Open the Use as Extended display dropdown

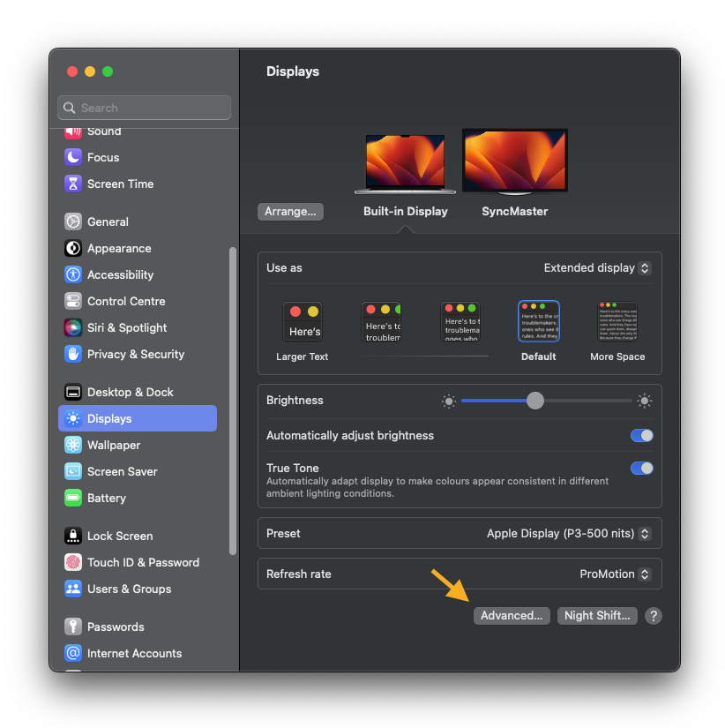pos(597,268)
